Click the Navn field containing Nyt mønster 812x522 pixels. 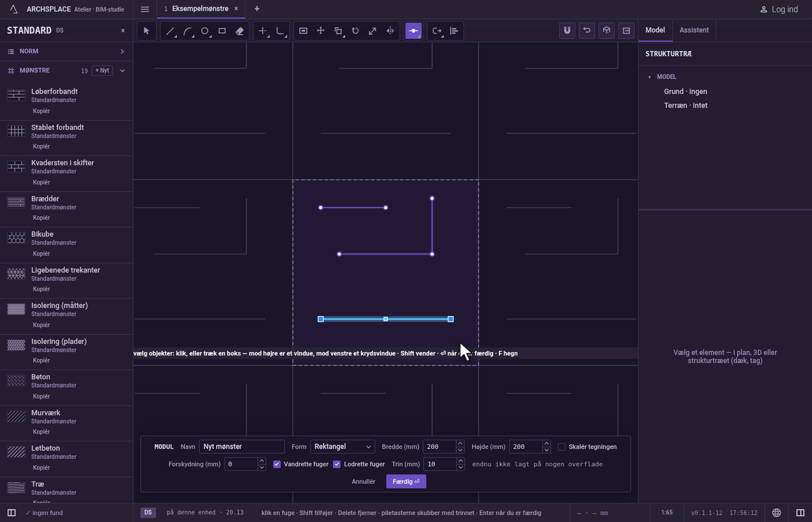tap(242, 447)
